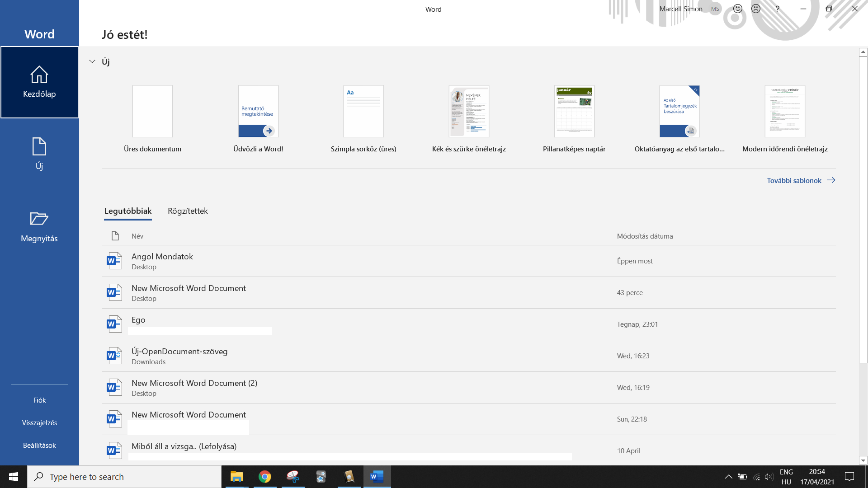Image resolution: width=868 pixels, height=488 pixels.
Task: Click Word icon beside New Microsoft Word Document (2)
Action: [114, 387]
